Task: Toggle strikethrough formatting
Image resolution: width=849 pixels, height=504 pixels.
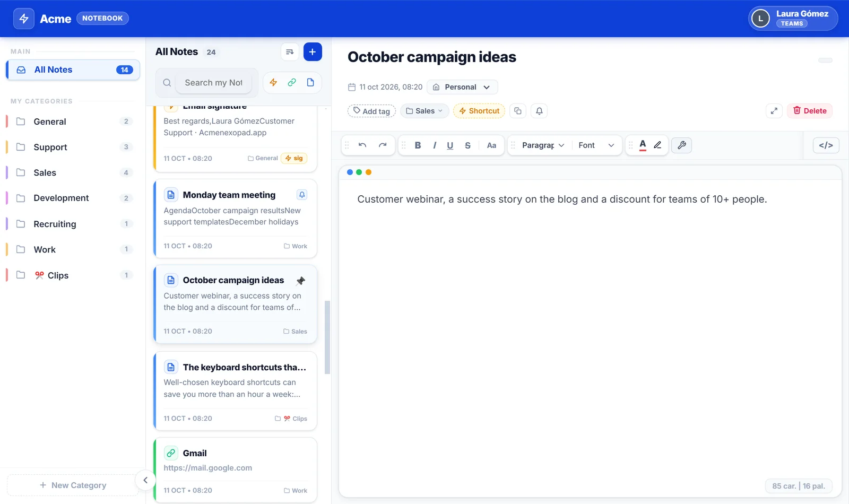Action: pos(467,145)
